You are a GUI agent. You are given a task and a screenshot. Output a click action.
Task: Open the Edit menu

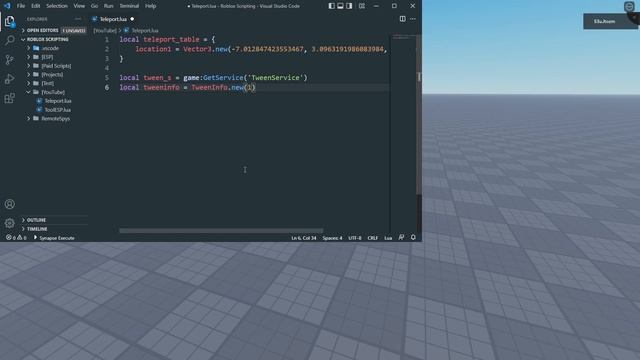point(36,6)
